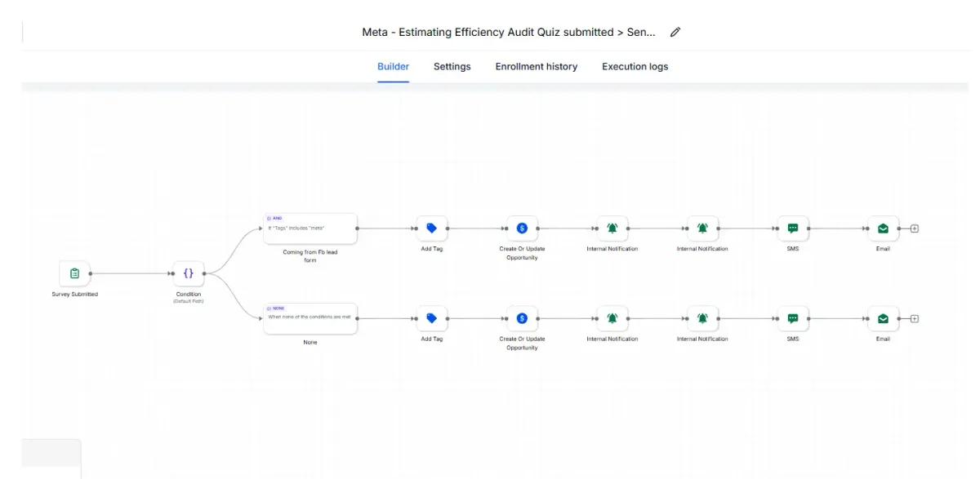
Task: Select first Internal Notification bell in the top branch
Action: click(x=612, y=228)
